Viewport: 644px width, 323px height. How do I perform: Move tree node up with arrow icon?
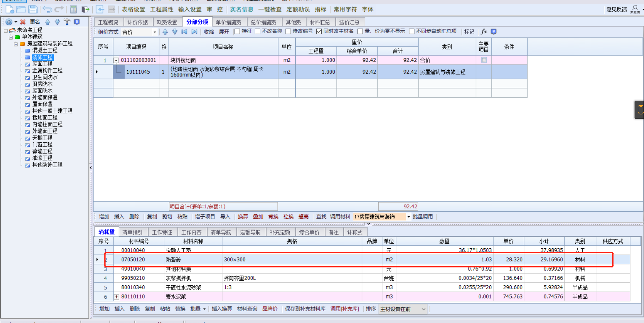coord(47,22)
